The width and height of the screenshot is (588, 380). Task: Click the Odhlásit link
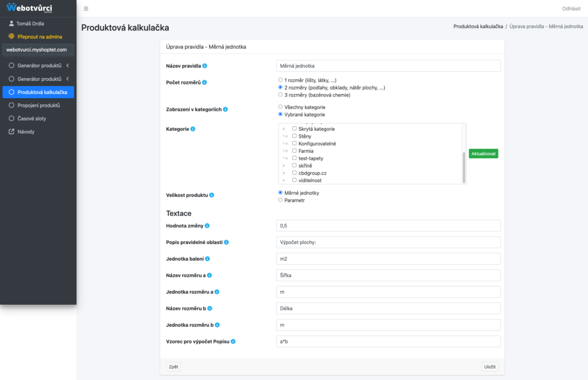click(x=571, y=9)
